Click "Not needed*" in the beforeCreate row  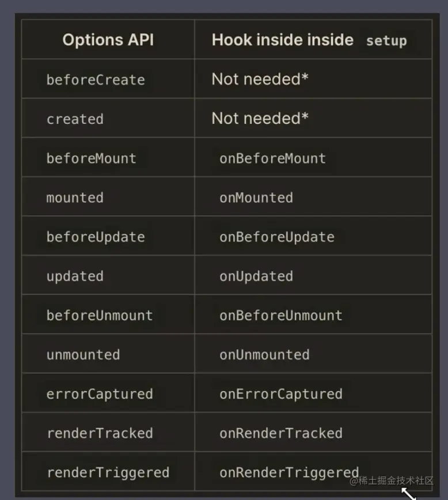coord(260,79)
